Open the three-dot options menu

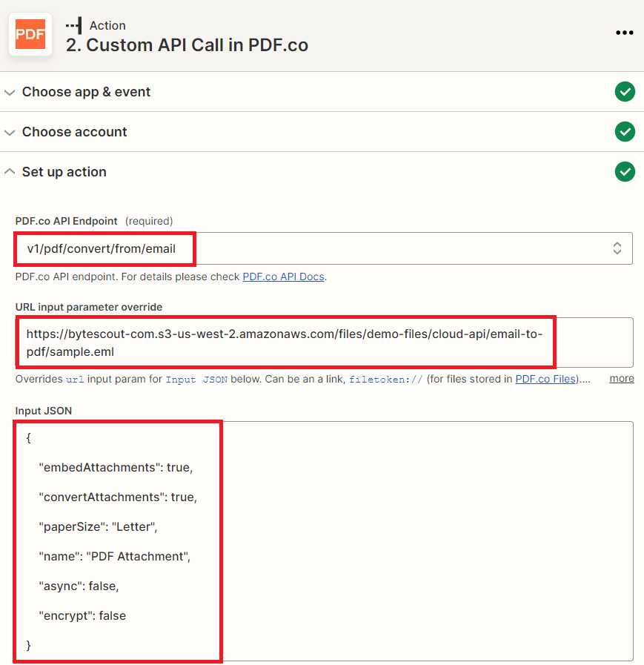click(624, 33)
